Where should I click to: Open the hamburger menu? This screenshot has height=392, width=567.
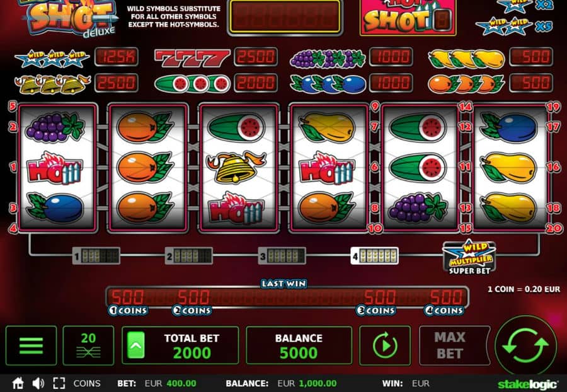(31, 345)
